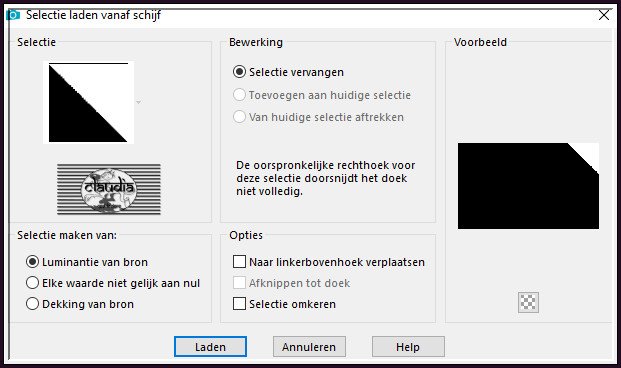This screenshot has height=368, width=621.
Task: Click the dialog title bar text
Action: click(x=93, y=15)
